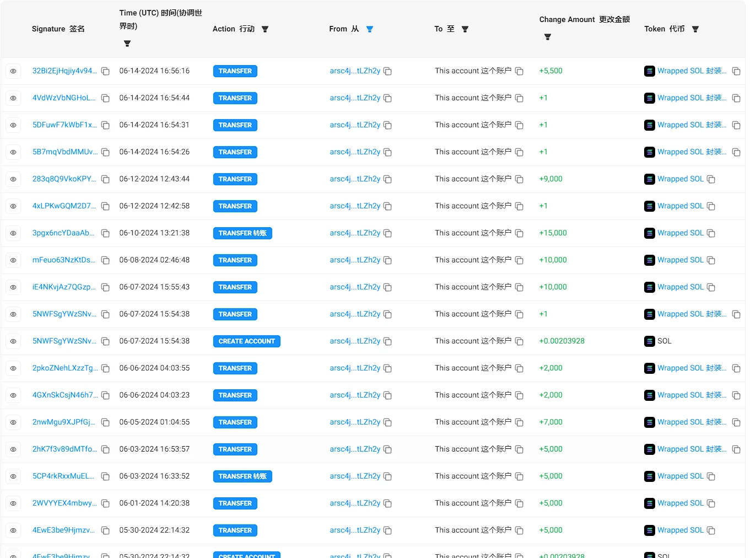Preview the first transaction via its eye icon

(13, 71)
